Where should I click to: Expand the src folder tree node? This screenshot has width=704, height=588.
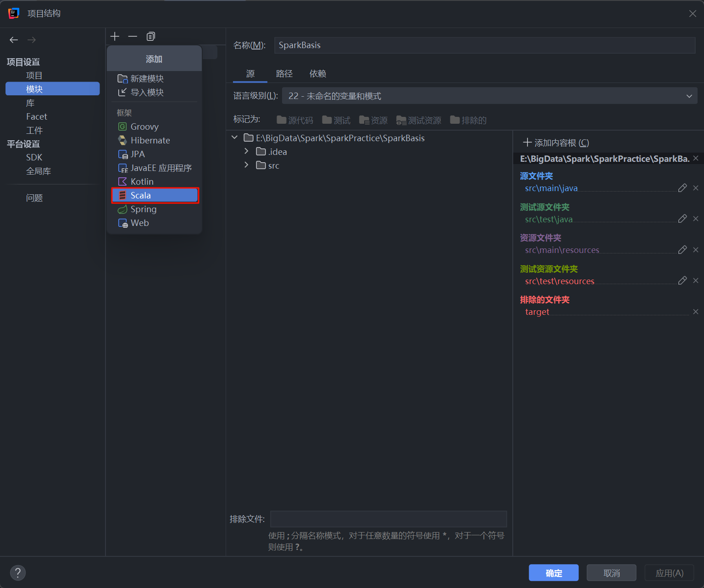point(246,165)
